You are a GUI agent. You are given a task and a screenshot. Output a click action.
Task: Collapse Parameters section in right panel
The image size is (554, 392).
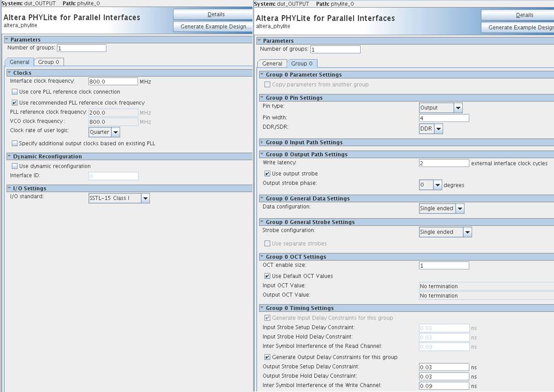point(259,41)
